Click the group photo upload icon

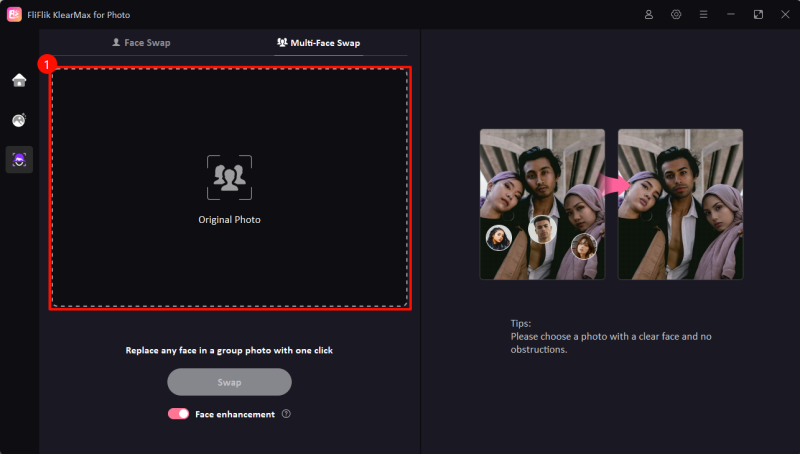[230, 178]
